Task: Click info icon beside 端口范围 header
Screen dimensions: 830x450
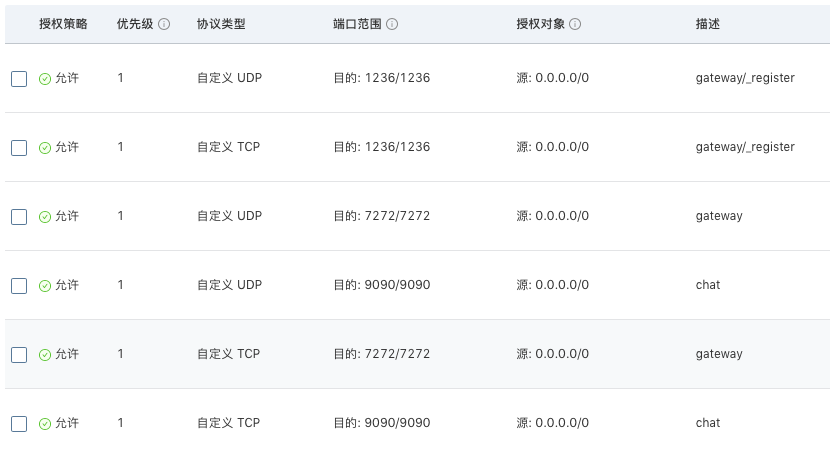Action: click(x=392, y=24)
